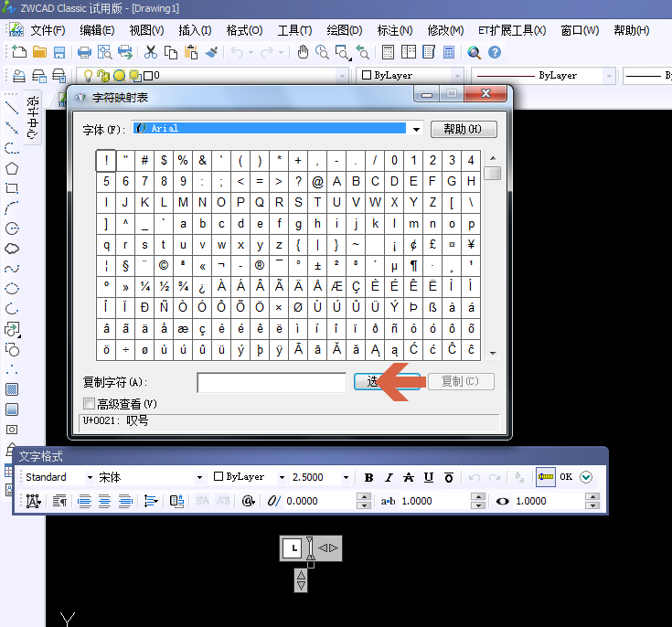Pick the Revision Cloud tool

click(x=12, y=249)
